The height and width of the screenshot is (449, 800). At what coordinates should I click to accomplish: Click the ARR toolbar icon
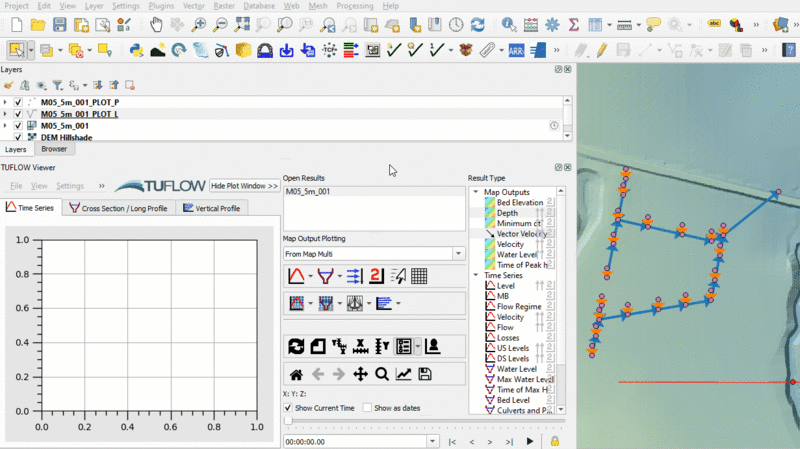pos(518,50)
